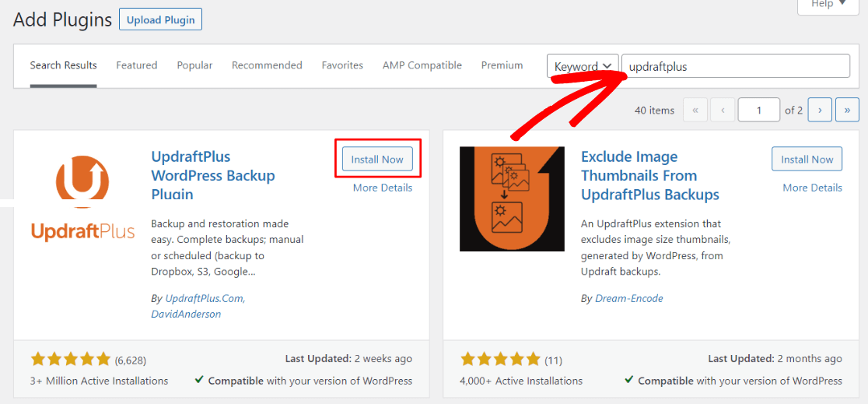
Task: Click the 40 items count
Action: 655,111
